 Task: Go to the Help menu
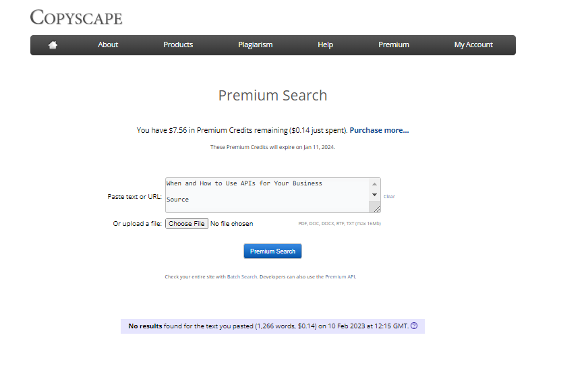click(x=325, y=44)
